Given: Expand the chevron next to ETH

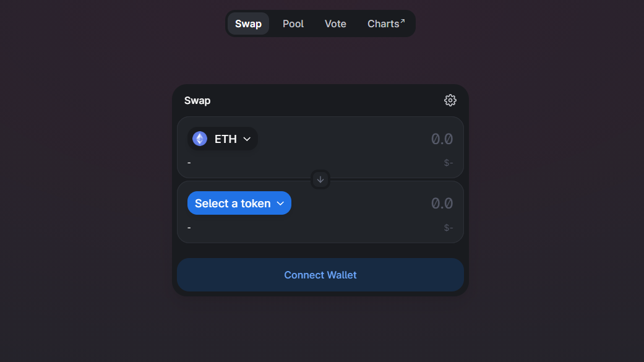Looking at the screenshot, I should [x=247, y=139].
